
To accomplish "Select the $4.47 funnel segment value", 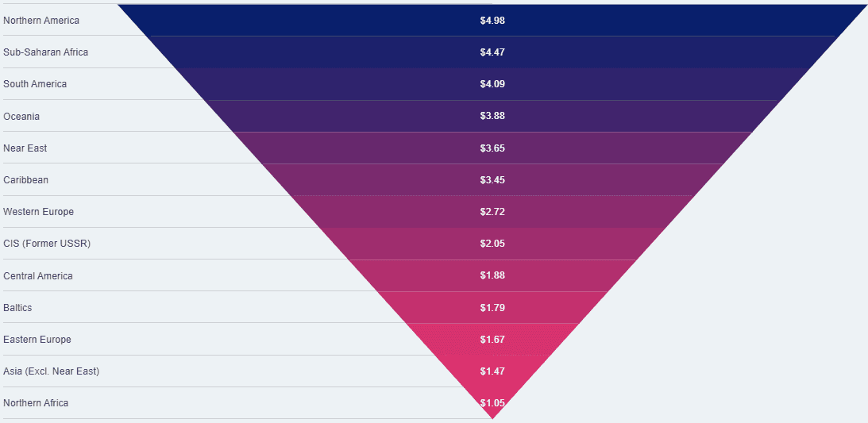I will [492, 52].
